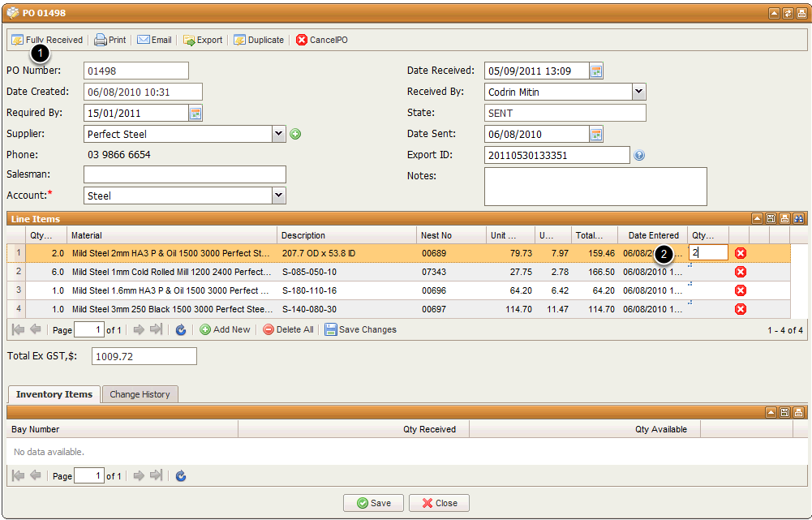Expand the Account dropdown
The height and width of the screenshot is (520, 812).
[278, 196]
